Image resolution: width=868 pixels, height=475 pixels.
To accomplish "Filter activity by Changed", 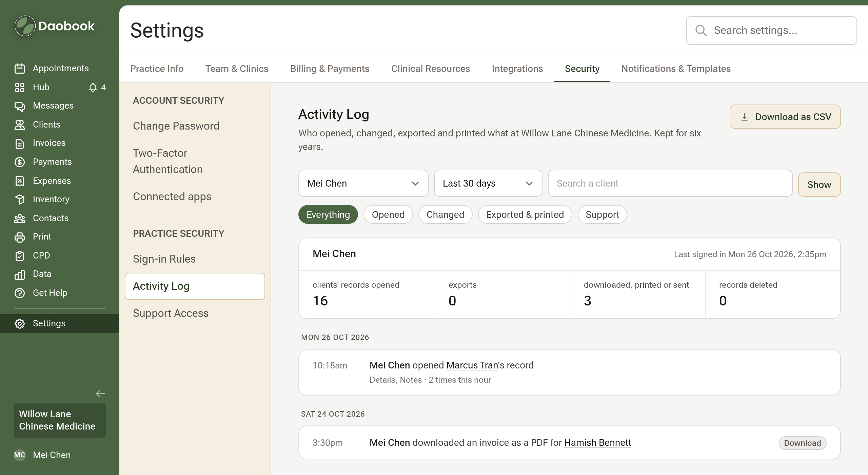I will point(445,214).
